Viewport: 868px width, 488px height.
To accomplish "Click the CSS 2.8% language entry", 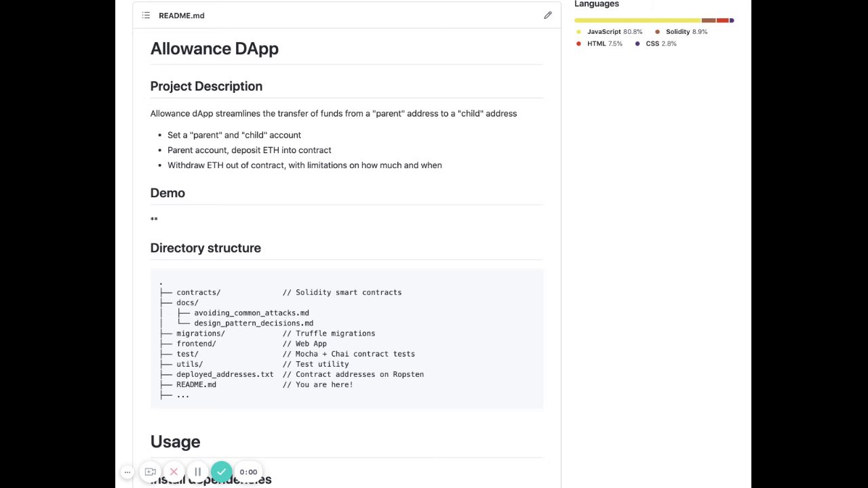I will tap(660, 43).
